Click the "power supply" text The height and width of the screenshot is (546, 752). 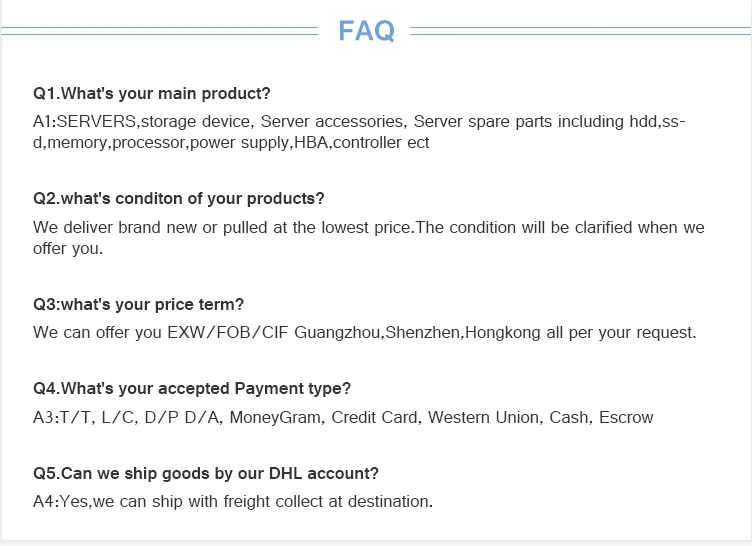(239, 143)
